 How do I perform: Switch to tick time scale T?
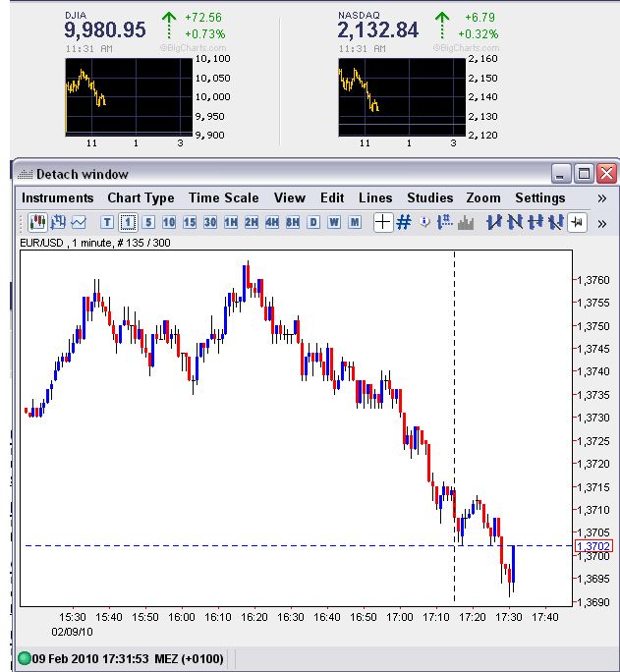point(107,222)
